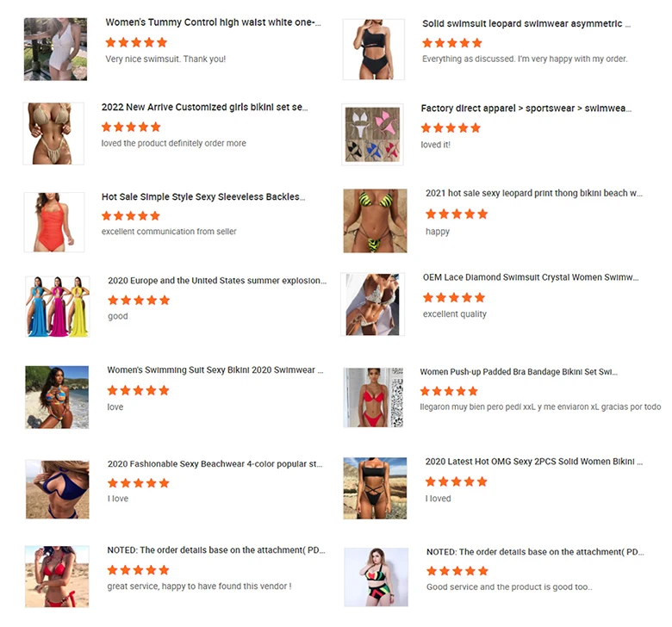The width and height of the screenshot is (672, 627).
Task: Click the 2021 hot sale leopard print title
Action: click(534, 193)
